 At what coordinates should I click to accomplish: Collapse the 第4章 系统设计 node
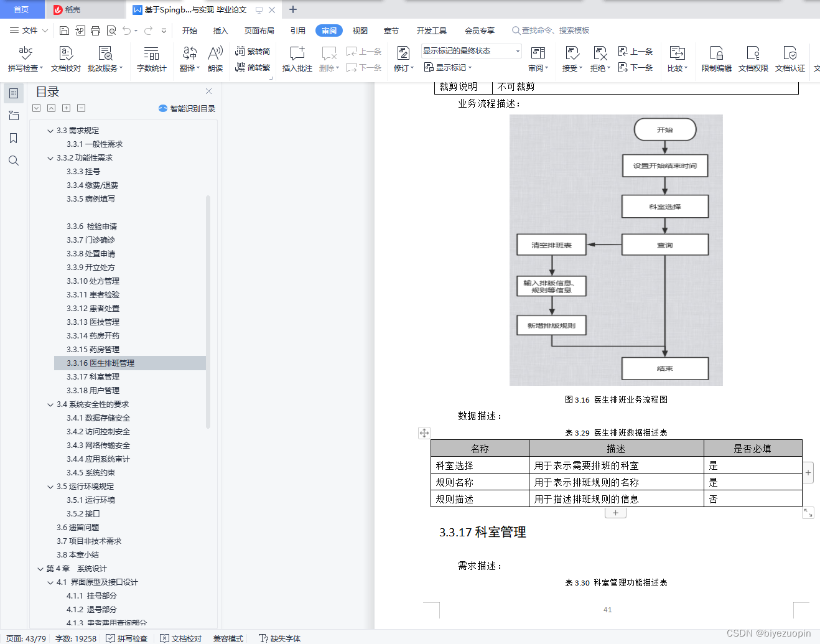40,569
